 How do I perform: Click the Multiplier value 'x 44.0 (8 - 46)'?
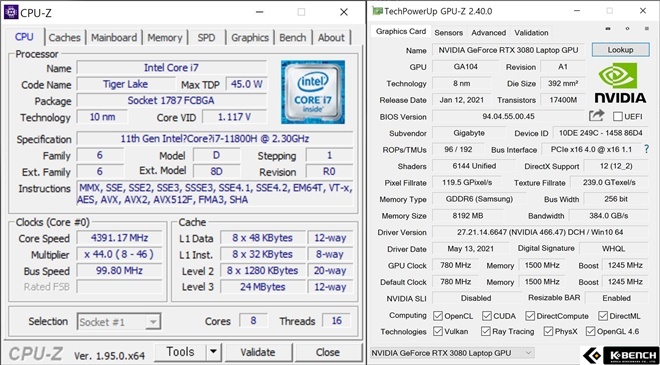coord(119,255)
